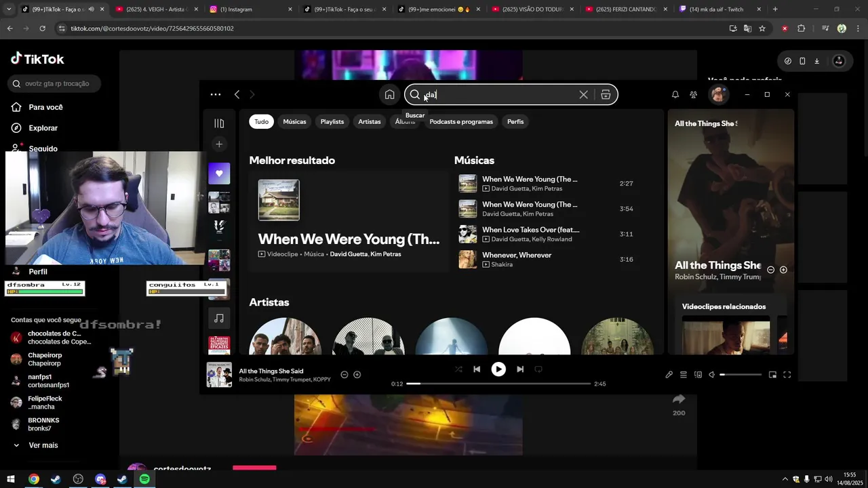Go forward in Spotify navigation
This screenshot has width=868, height=488.
pos(252,94)
